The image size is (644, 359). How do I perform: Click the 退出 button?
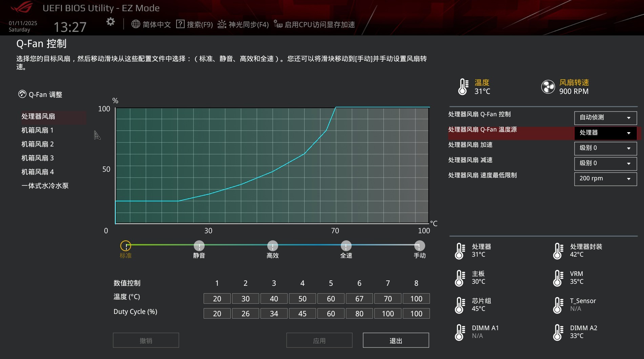click(396, 340)
